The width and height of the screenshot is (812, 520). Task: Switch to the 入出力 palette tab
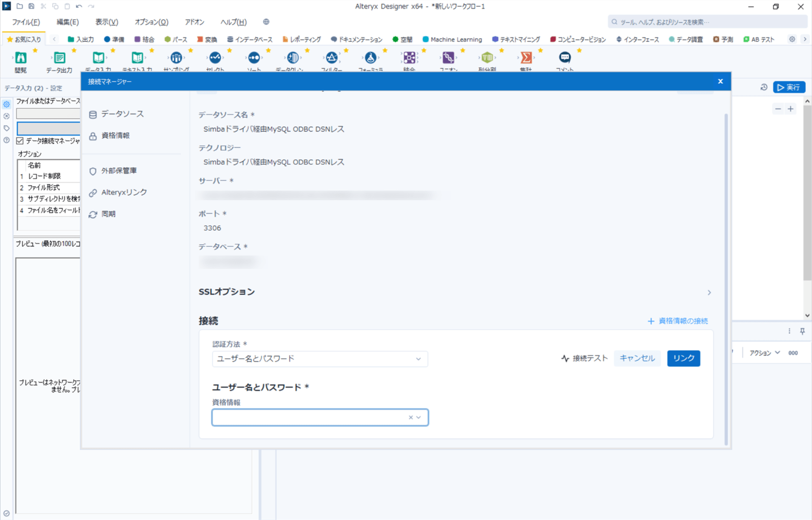[81, 39]
